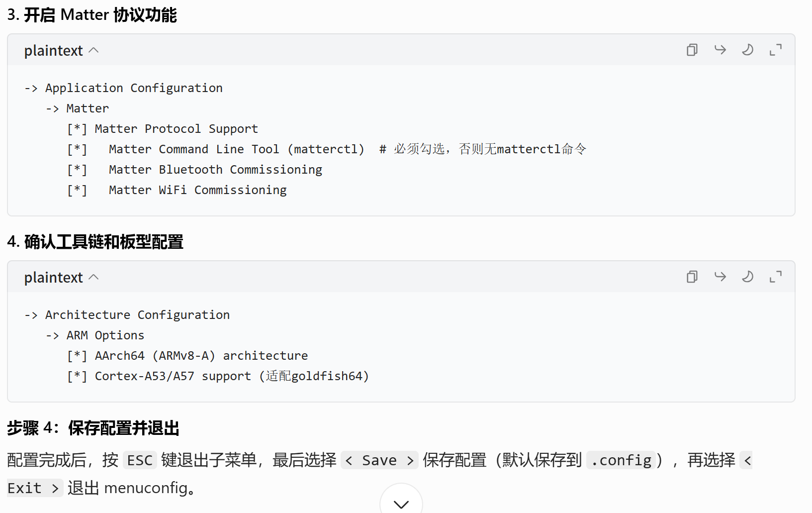Toggle dark theme on the Matter code block
812x513 pixels.
click(x=748, y=50)
